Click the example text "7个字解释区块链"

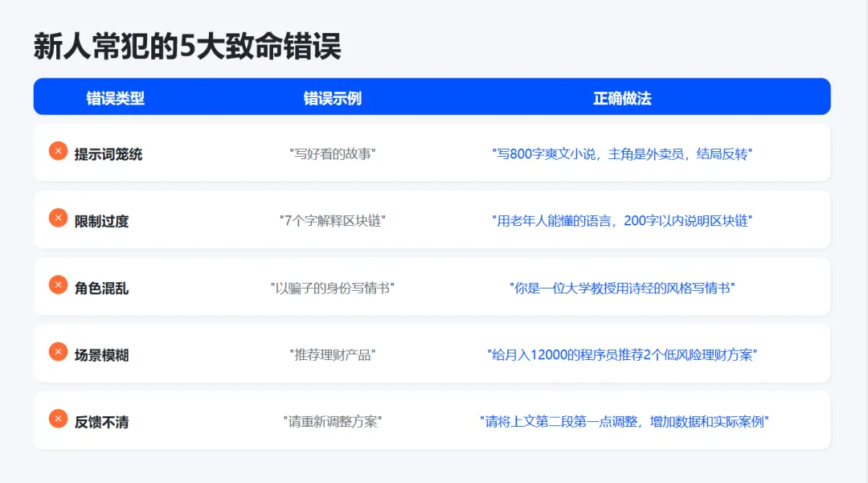tap(332, 221)
